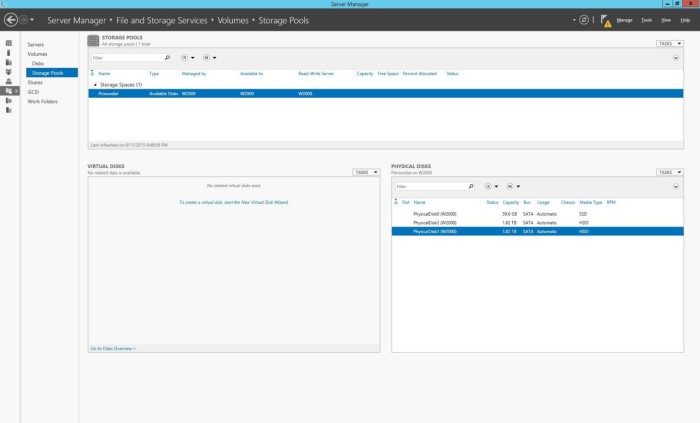Go back with the back arrow button

tap(11, 20)
